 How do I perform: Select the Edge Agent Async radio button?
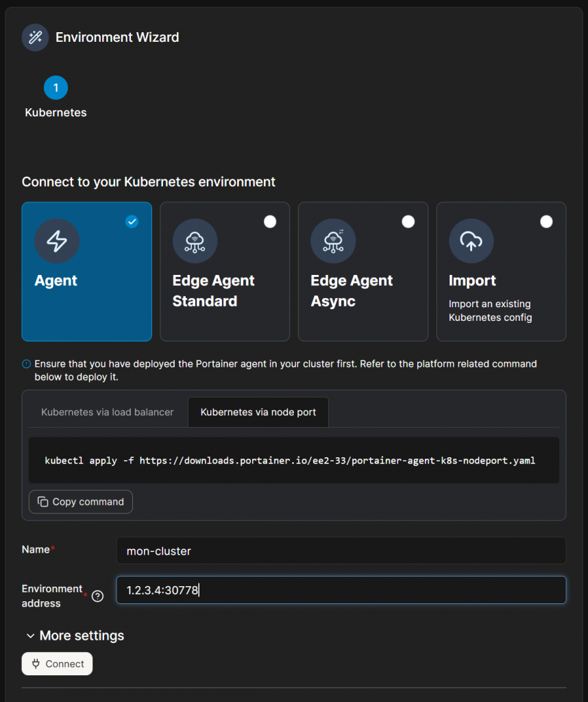[408, 221]
